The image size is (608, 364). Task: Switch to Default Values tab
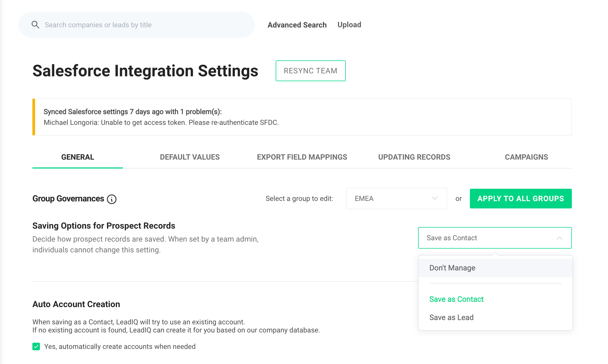point(190,157)
